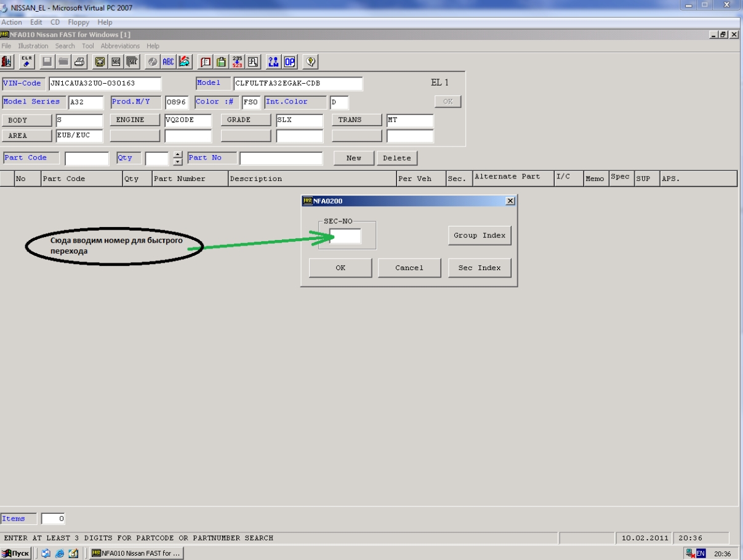Click the printer icon in the toolbar
The width and height of the screenshot is (743, 560).
point(80,62)
